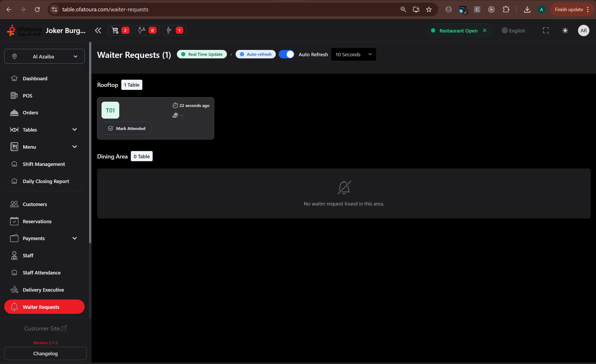Open the 10 Seconds refresh interval dropdown
This screenshot has width=596, height=364.
coord(353,54)
